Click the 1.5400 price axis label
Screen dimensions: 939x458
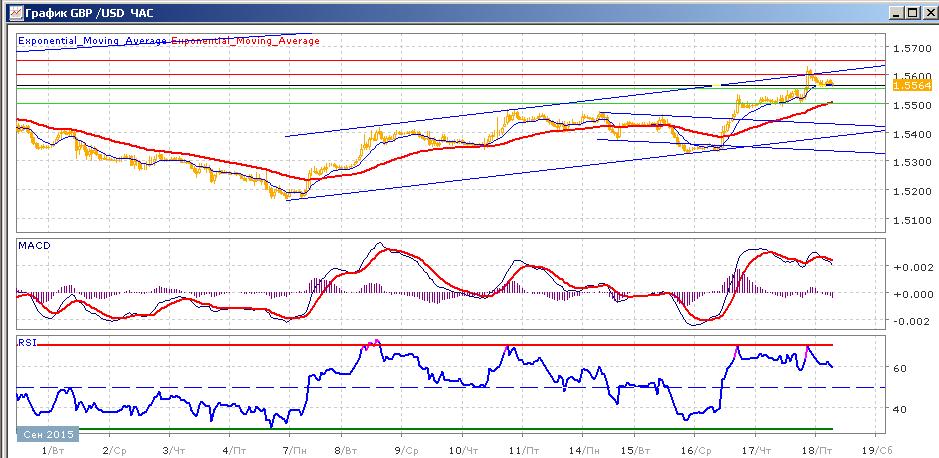point(911,134)
